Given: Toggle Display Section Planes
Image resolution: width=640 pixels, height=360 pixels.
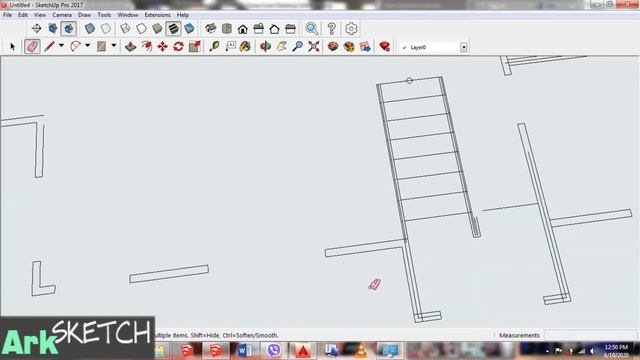Looking at the screenshot, I should [53, 29].
